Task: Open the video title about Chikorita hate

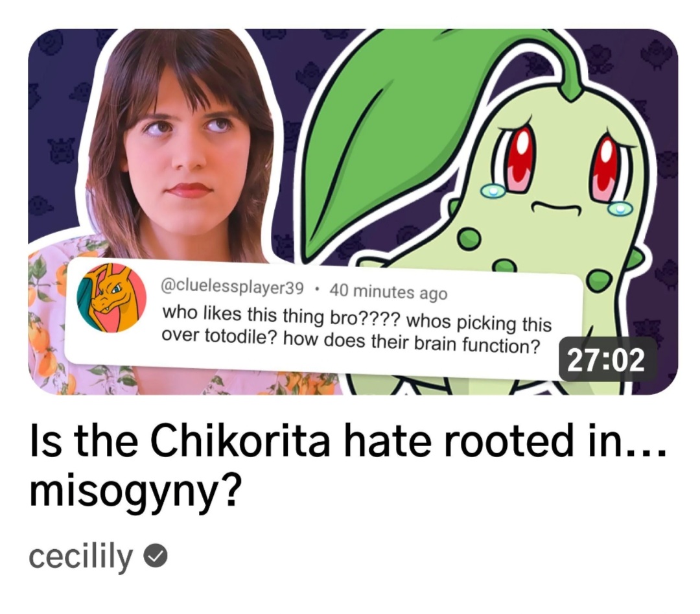Action: click(x=347, y=466)
